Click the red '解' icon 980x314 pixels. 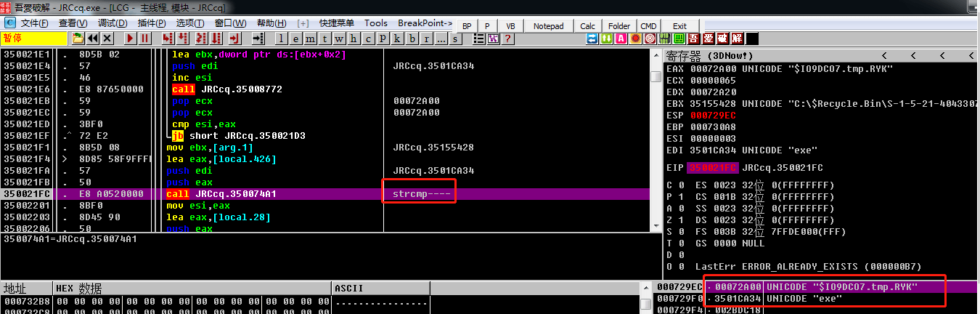[x=737, y=38]
